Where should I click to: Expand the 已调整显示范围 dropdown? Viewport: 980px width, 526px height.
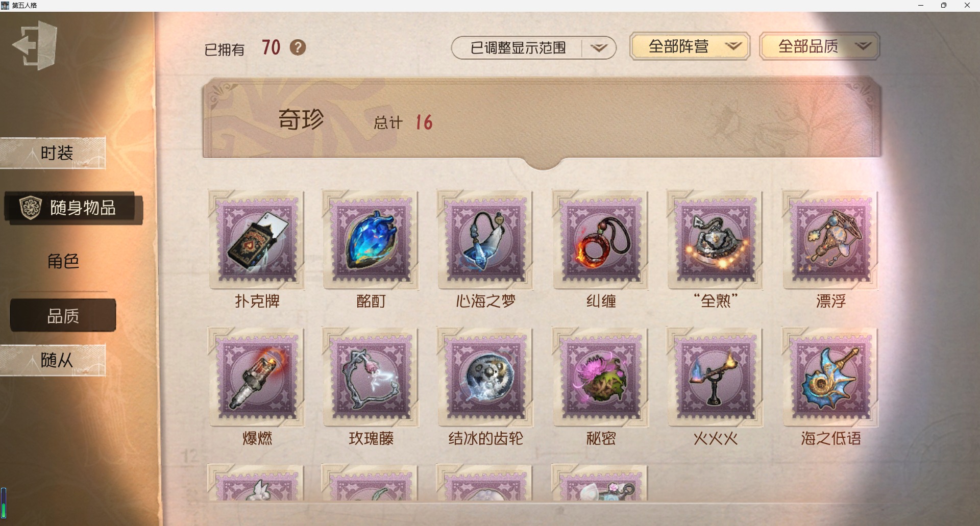pyautogui.click(x=534, y=48)
